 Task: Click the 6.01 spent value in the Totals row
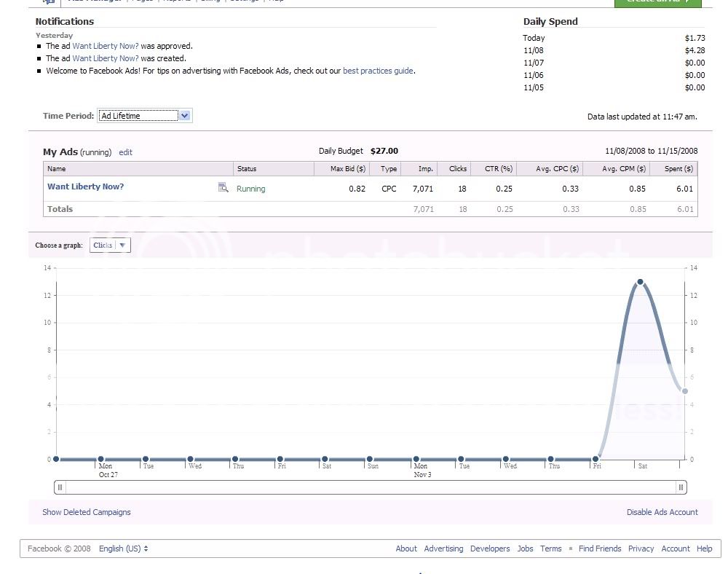tap(685, 210)
